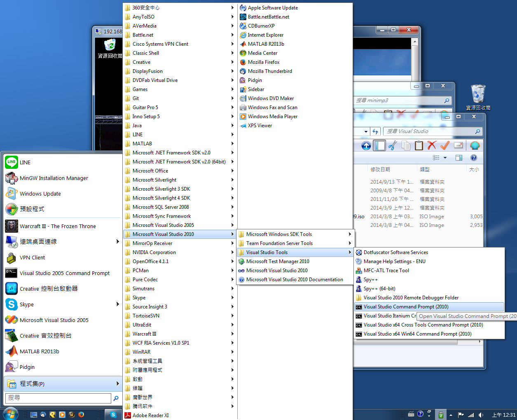Click the taskbar clock 上午 12:31
Image resolution: width=517 pixels, height=420 pixels.
[503, 415]
